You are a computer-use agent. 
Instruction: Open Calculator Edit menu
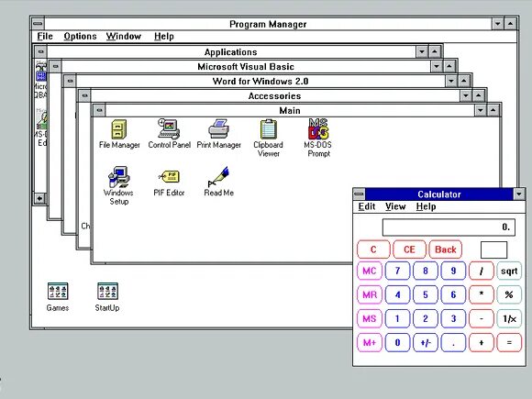(367, 206)
